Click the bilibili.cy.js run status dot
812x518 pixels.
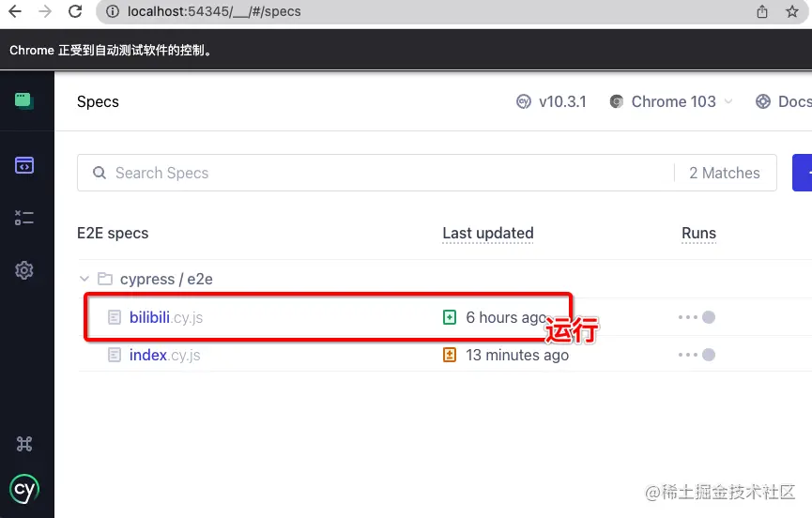click(709, 317)
